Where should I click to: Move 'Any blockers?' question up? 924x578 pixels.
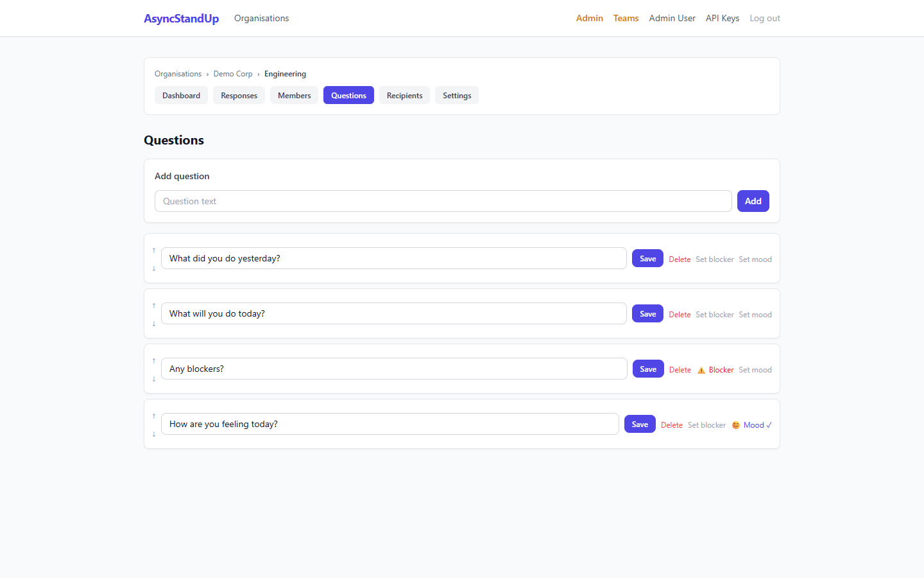click(154, 361)
